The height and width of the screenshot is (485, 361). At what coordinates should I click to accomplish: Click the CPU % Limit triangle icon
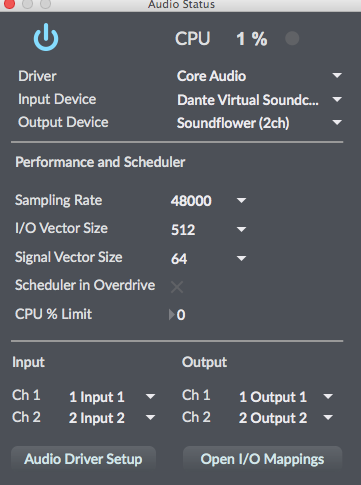[x=171, y=315]
